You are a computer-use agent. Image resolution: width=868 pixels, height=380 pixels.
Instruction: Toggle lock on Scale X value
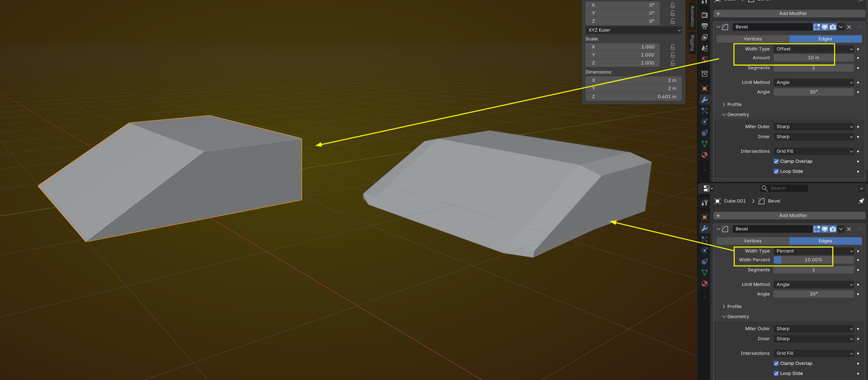[x=673, y=47]
